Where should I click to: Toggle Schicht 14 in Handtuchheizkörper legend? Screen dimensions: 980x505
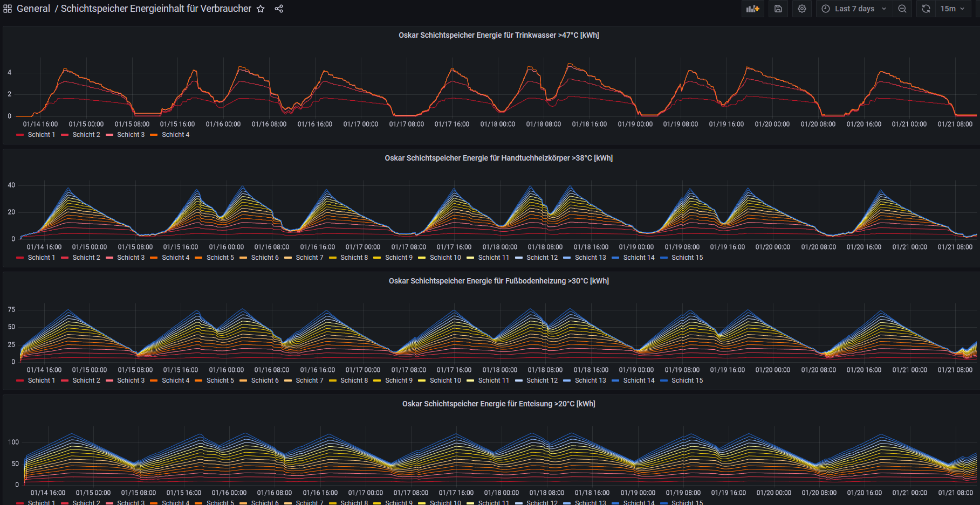[639, 258]
